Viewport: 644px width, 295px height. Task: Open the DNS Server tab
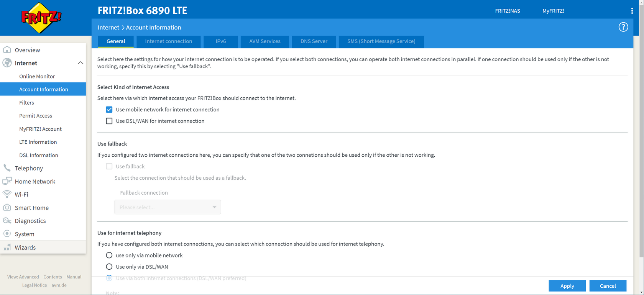pyautogui.click(x=314, y=41)
